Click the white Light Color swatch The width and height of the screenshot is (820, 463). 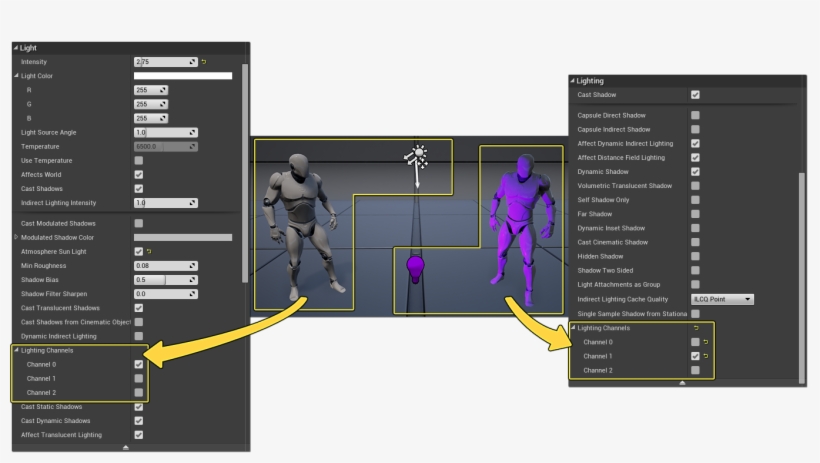click(183, 76)
